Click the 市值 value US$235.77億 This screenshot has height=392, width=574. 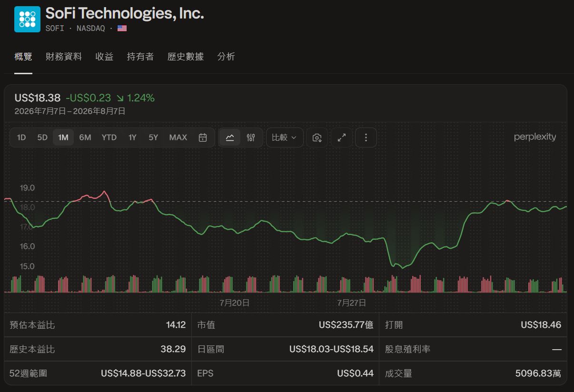(346, 325)
